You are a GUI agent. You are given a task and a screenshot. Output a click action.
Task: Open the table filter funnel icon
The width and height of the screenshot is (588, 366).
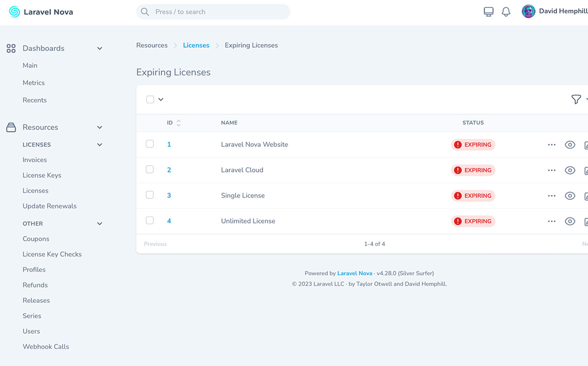(x=576, y=99)
